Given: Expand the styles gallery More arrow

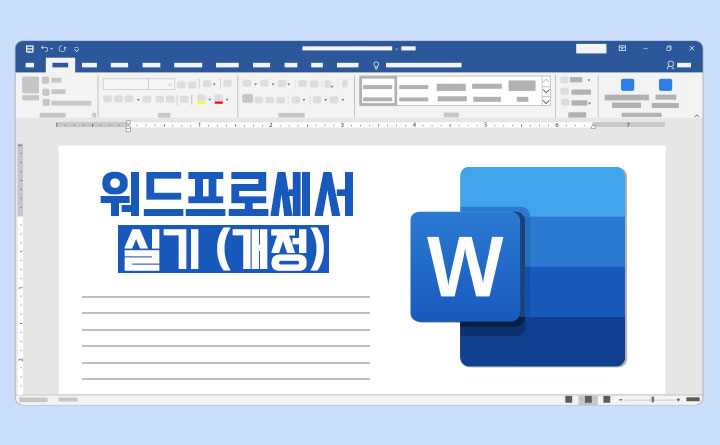Looking at the screenshot, I should click(546, 101).
